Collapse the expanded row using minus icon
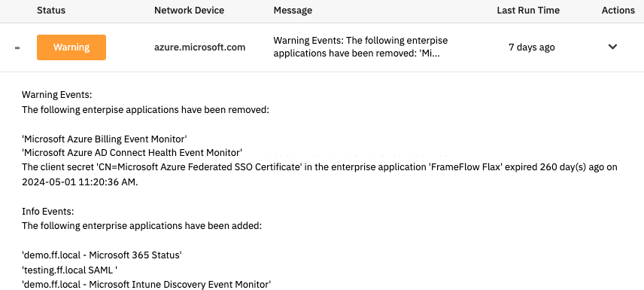The height and width of the screenshot is (290, 644). [x=17, y=48]
